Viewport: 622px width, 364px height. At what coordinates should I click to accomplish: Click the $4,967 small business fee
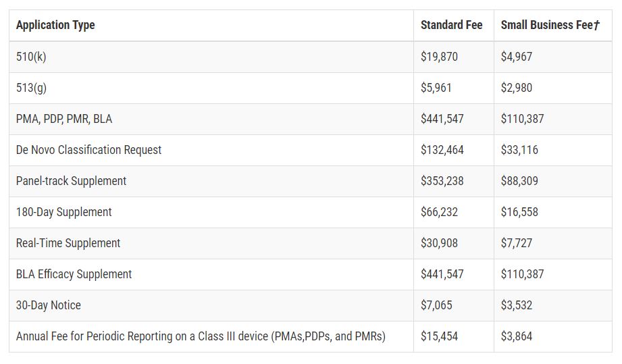[x=516, y=57]
